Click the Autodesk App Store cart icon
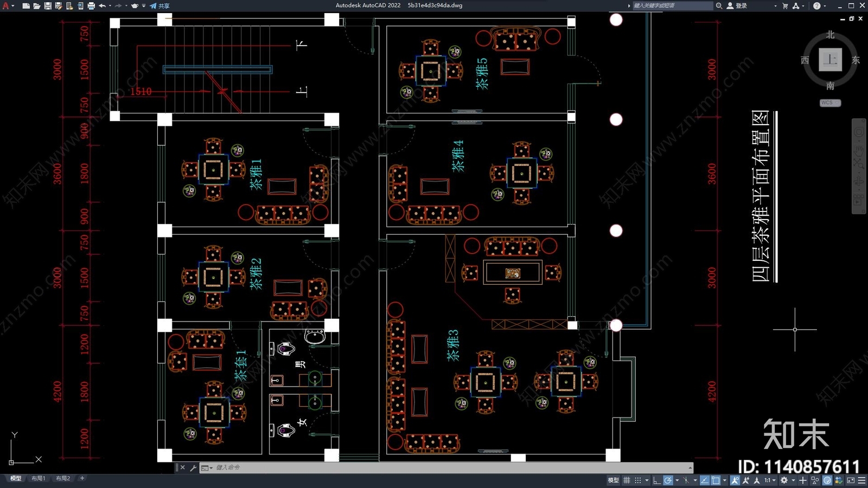 pos(785,5)
